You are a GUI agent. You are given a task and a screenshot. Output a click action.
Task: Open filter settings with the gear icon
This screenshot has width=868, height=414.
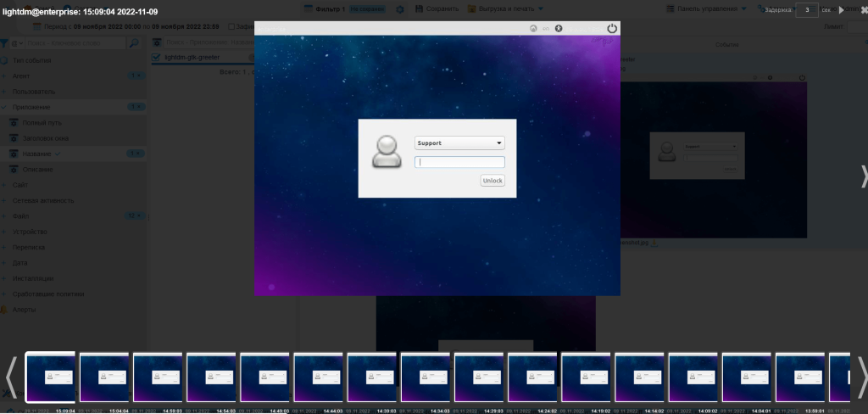(400, 9)
